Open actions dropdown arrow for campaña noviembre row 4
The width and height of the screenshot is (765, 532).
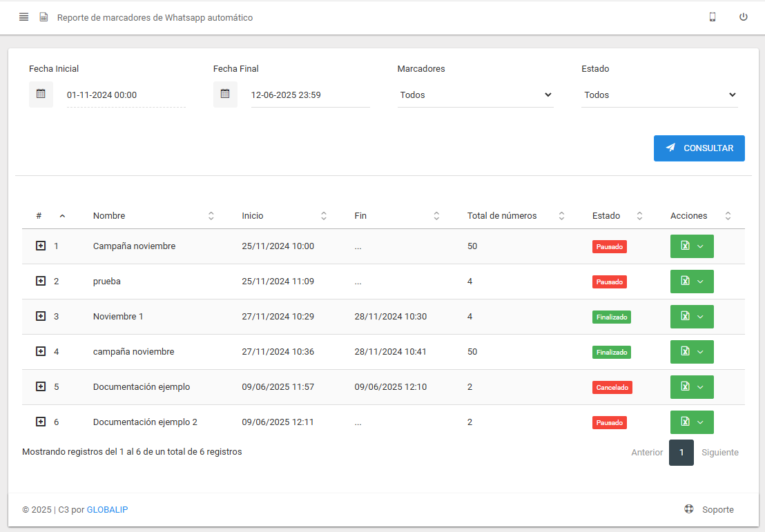click(x=701, y=352)
